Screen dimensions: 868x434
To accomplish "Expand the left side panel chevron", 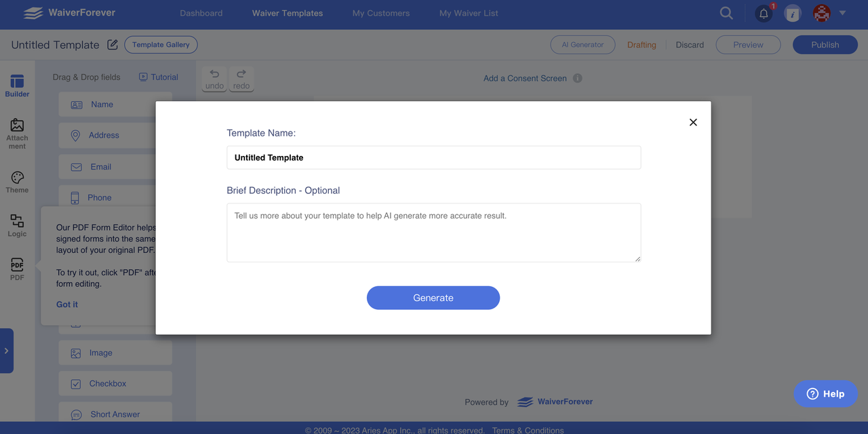I will [7, 351].
